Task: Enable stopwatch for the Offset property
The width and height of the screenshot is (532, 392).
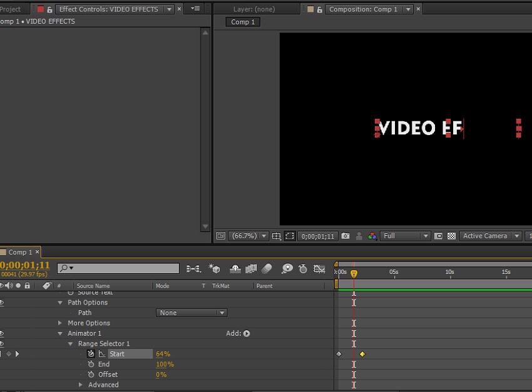Action: (x=91, y=374)
